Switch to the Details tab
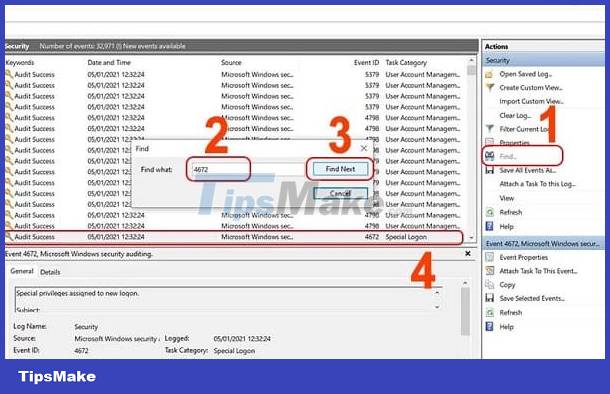 click(x=50, y=272)
